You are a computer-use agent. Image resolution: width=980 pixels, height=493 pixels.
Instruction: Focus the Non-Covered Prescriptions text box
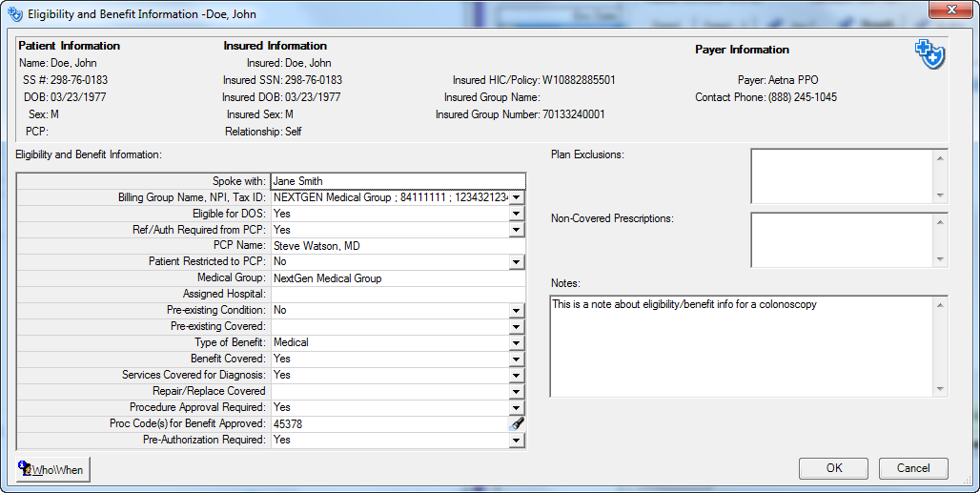tap(840, 239)
